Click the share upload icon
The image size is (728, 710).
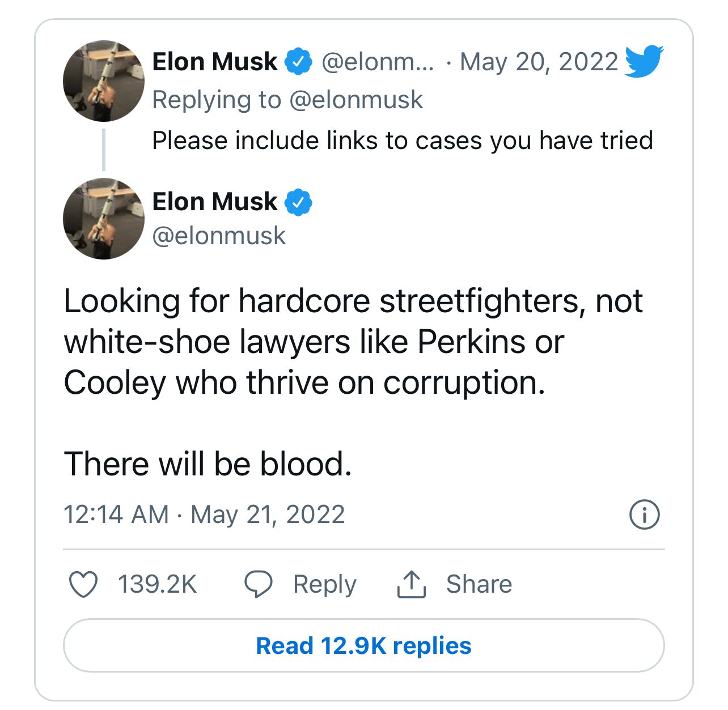coord(411,584)
